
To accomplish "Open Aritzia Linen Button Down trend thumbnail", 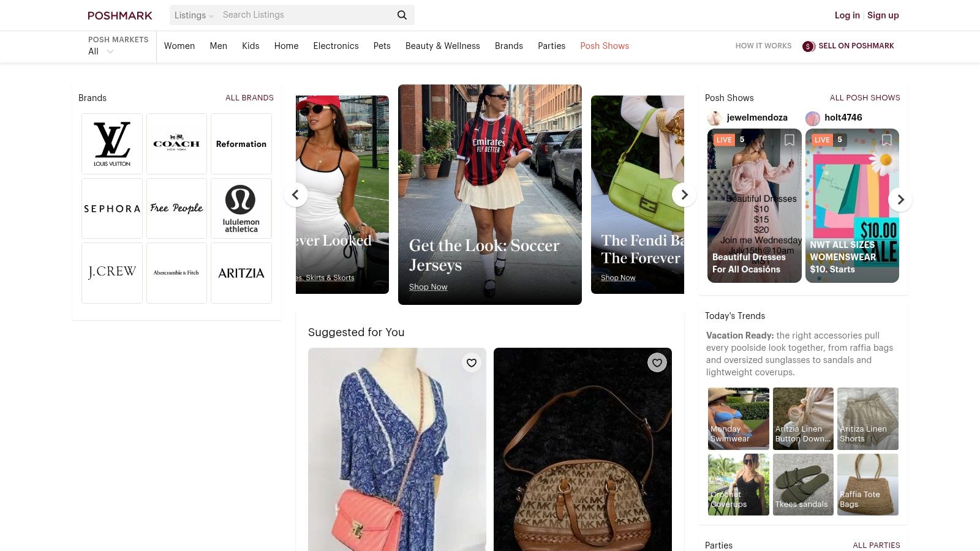I will coord(803,419).
